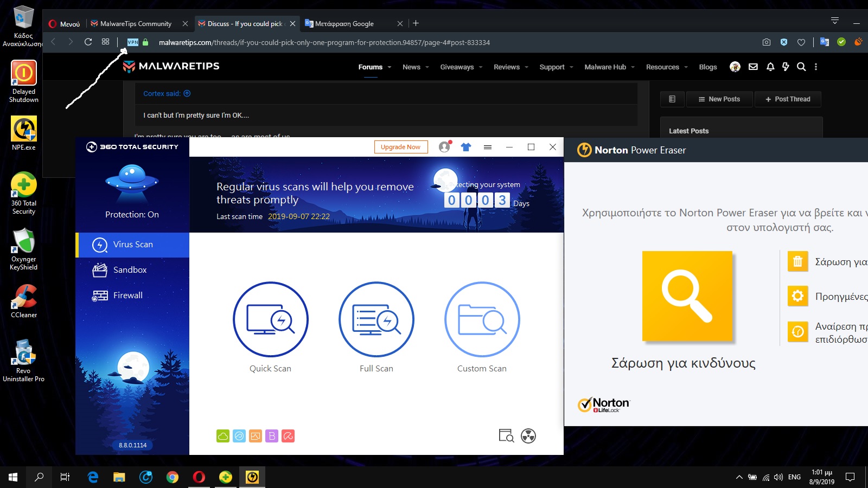Click the orange picture engine icon
The image size is (868, 488).
click(x=256, y=436)
